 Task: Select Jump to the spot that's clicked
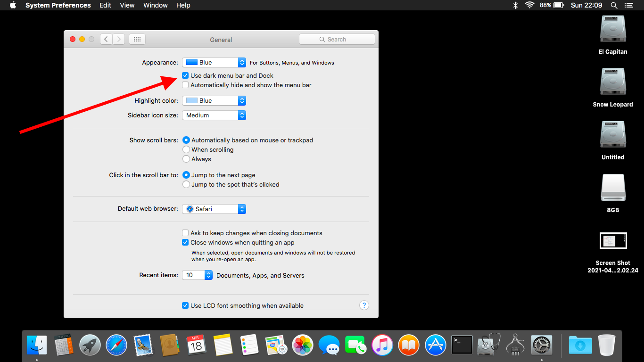186,184
